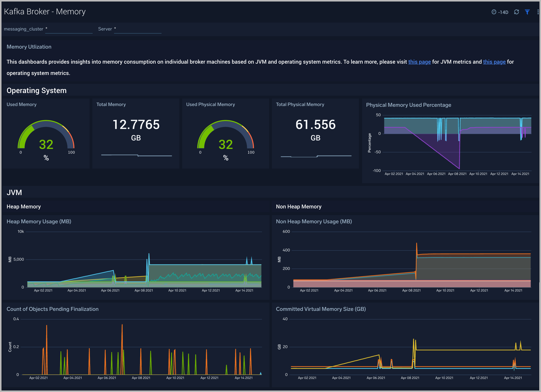Click the JVM section header
This screenshot has width=541, height=392.
click(x=14, y=192)
